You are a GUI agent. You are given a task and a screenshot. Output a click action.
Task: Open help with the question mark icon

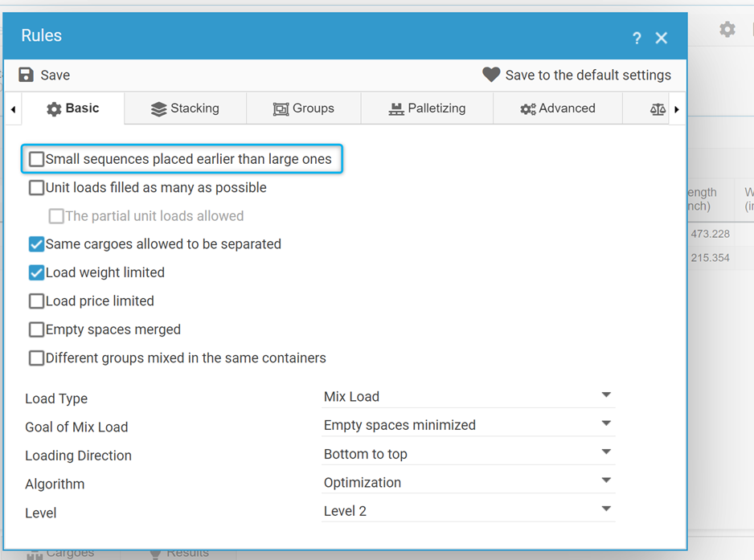pos(637,38)
